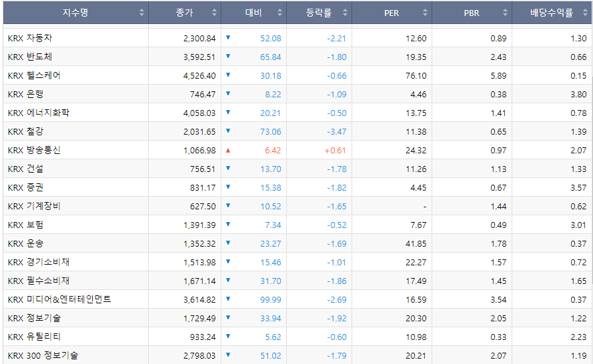
Task: Click the down arrow in KRX 보험 row
Action: [x=228, y=224]
